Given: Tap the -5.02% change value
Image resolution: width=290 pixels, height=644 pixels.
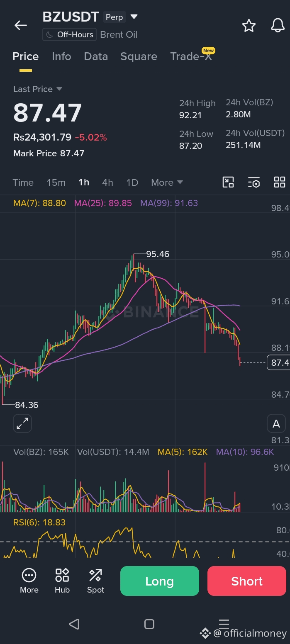Looking at the screenshot, I should click(91, 137).
